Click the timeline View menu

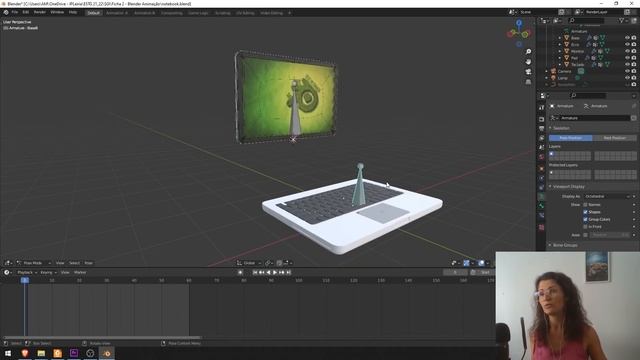(65, 272)
